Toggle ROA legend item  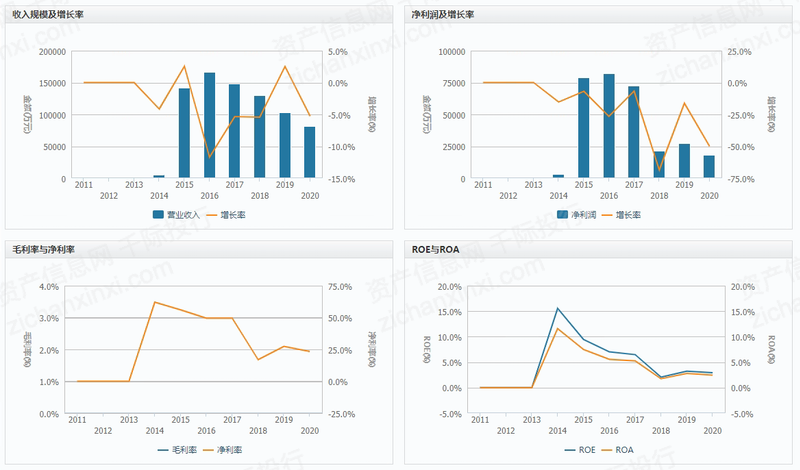click(x=617, y=450)
